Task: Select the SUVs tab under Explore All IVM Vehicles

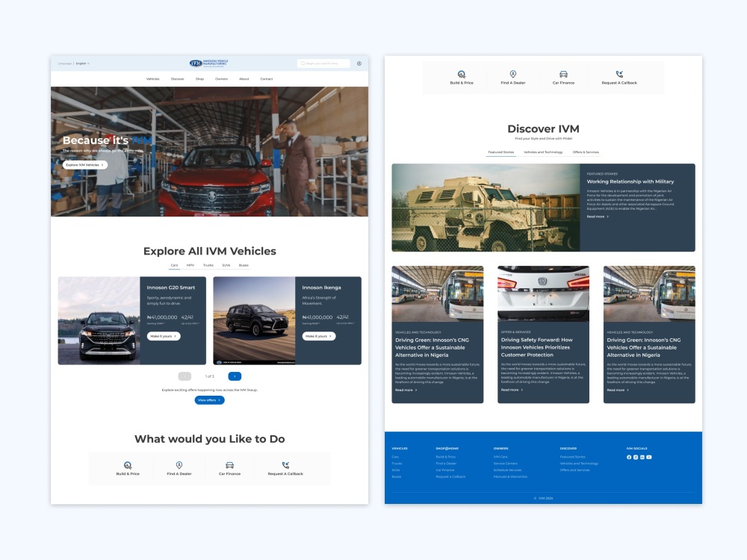Action: click(226, 265)
